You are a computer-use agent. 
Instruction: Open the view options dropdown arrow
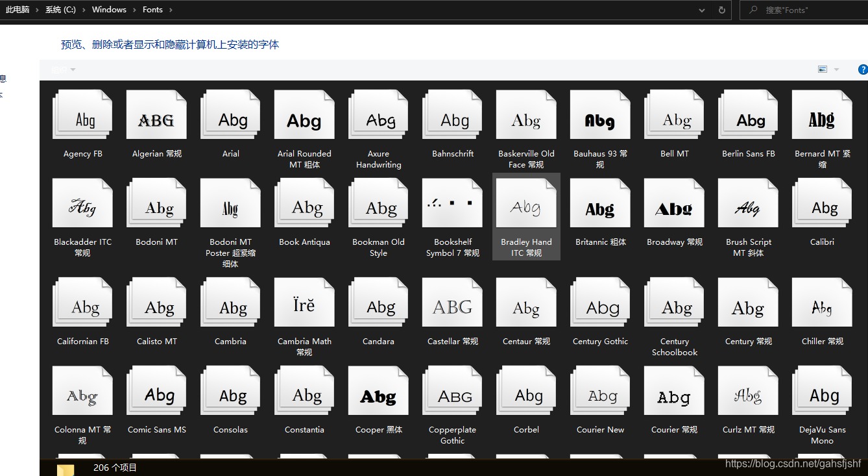[x=836, y=69]
